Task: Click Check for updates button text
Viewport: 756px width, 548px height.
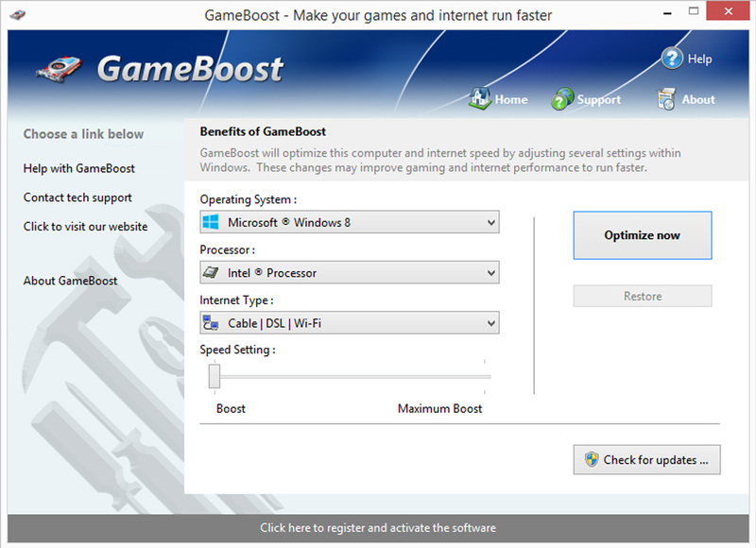Action: click(x=656, y=460)
